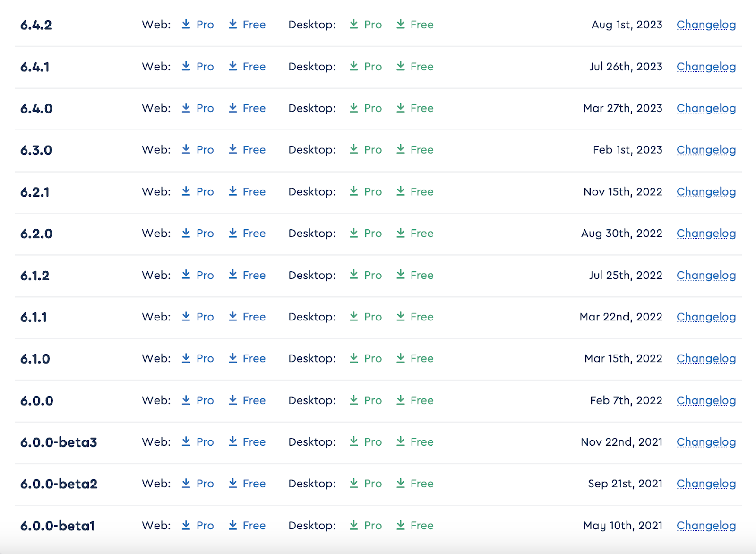Screen dimensions: 756x554
Task: Click the release date May 10th, 2021
Action: click(x=623, y=526)
